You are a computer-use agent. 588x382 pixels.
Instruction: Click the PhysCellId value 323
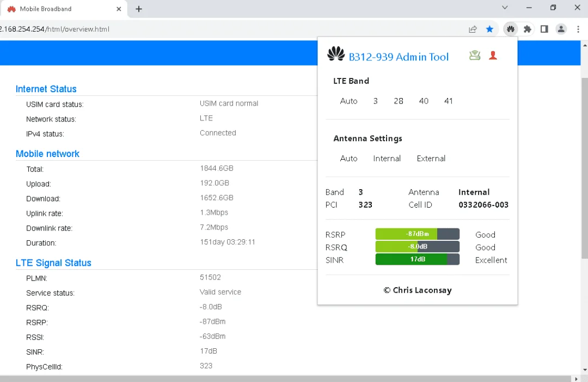coord(206,366)
